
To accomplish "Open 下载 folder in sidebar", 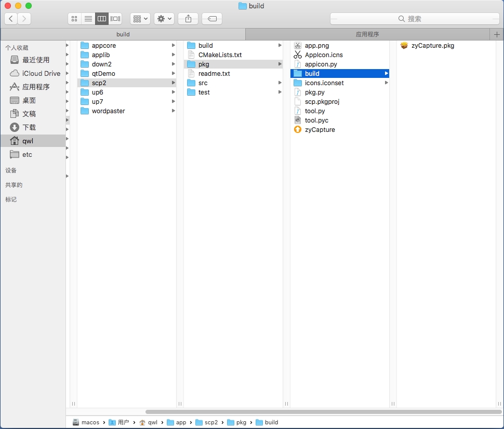I will [x=29, y=127].
